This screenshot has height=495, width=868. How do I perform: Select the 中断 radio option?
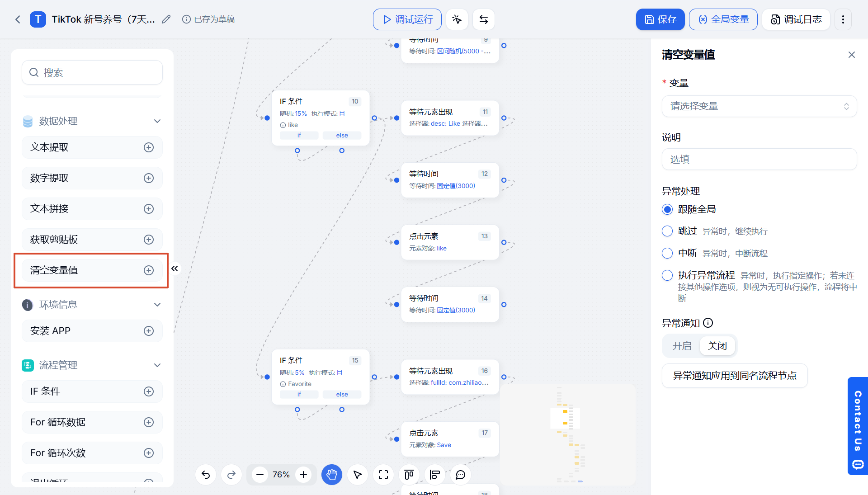coord(667,253)
